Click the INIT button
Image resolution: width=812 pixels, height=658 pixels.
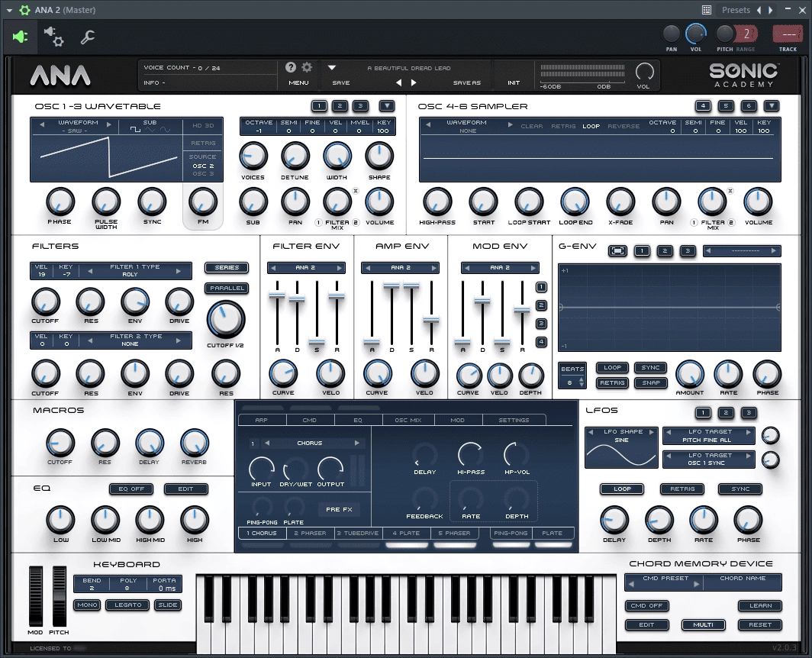tap(513, 82)
